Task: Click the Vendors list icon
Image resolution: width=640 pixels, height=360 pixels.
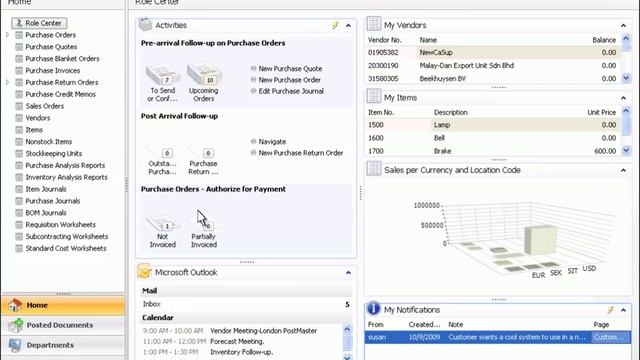Action: [x=19, y=118]
